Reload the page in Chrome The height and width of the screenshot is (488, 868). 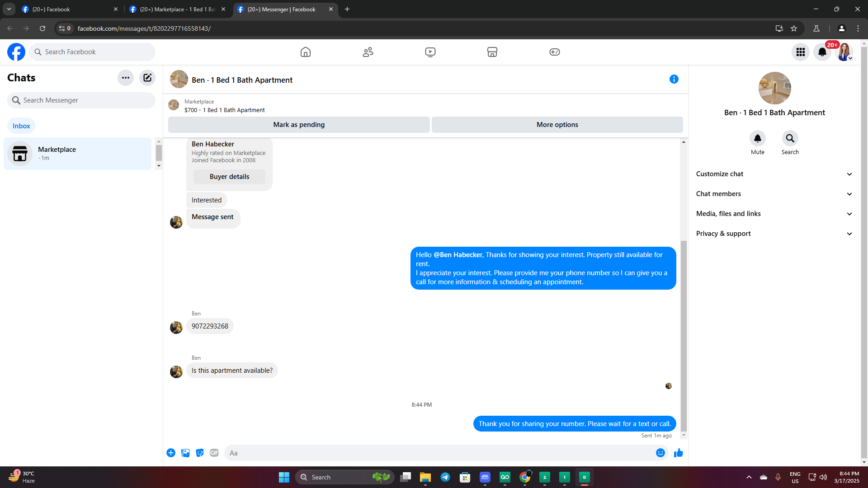[42, 28]
